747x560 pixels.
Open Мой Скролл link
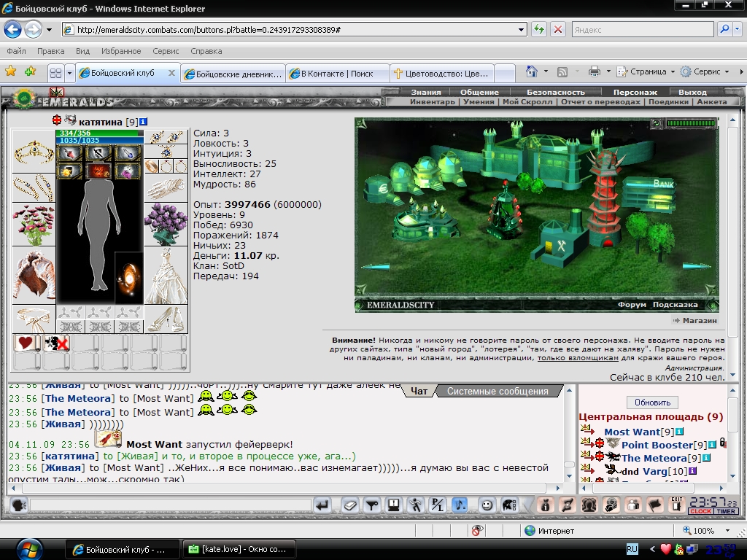coord(527,101)
